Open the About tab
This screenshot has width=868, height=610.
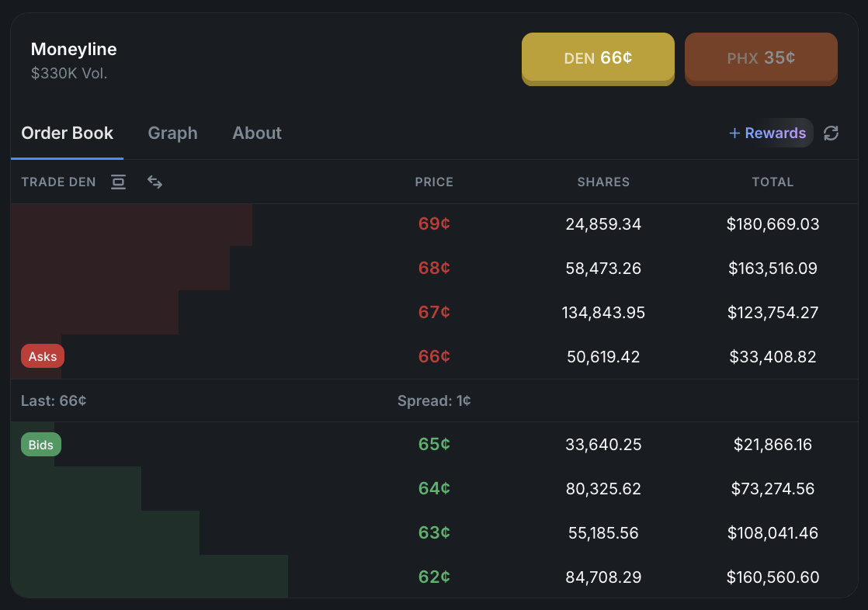click(x=256, y=133)
